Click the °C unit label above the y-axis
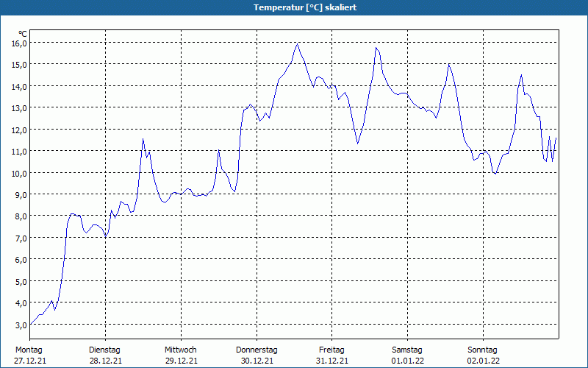The image size is (588, 368). pyautogui.click(x=23, y=34)
